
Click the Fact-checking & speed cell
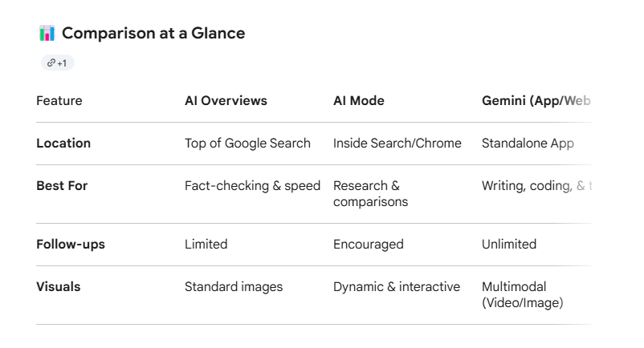click(x=252, y=186)
